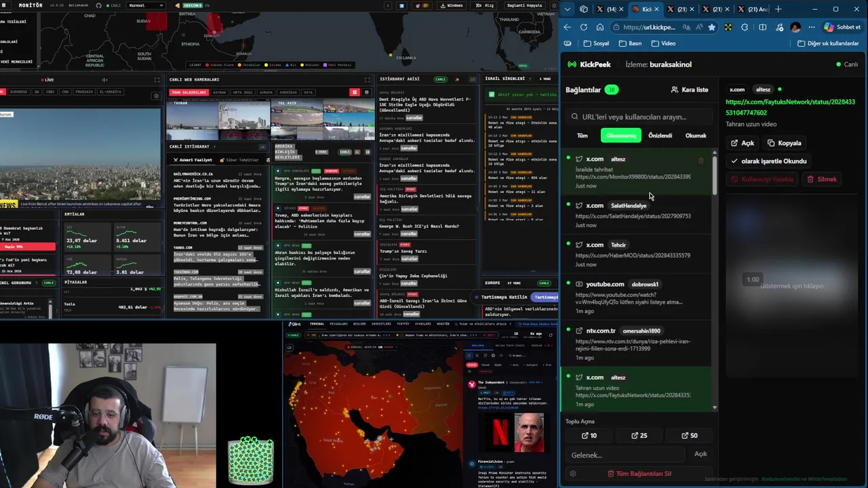Click the Windows download button in Monitör
Image resolution: width=868 pixels, height=488 pixels.
[452, 5]
